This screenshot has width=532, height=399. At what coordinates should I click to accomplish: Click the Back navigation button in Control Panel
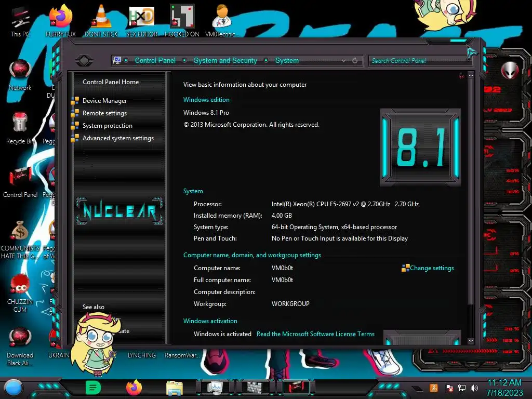point(84,60)
